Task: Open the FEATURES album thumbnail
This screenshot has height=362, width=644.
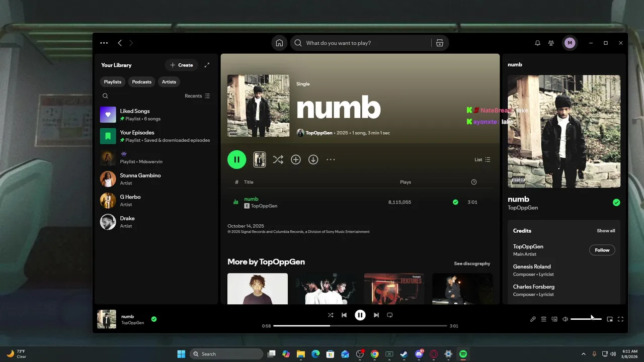Action: [x=394, y=289]
